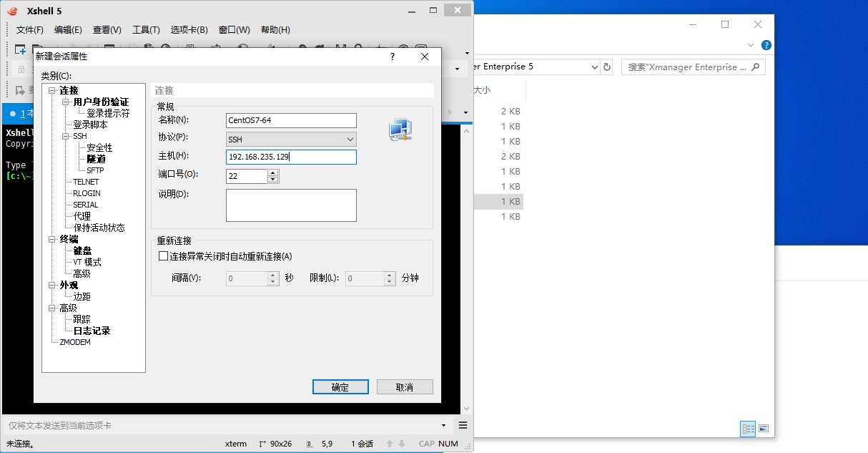Expand Explorer ribbon chevron

coord(751,44)
